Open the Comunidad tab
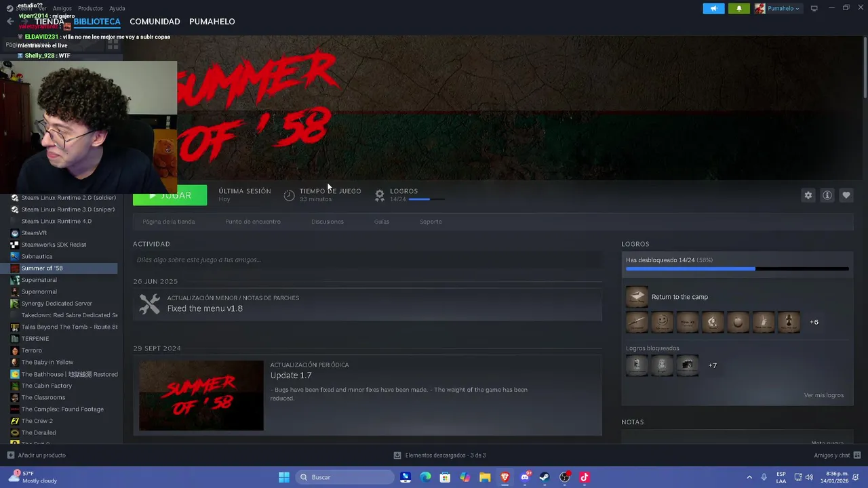 155,22
